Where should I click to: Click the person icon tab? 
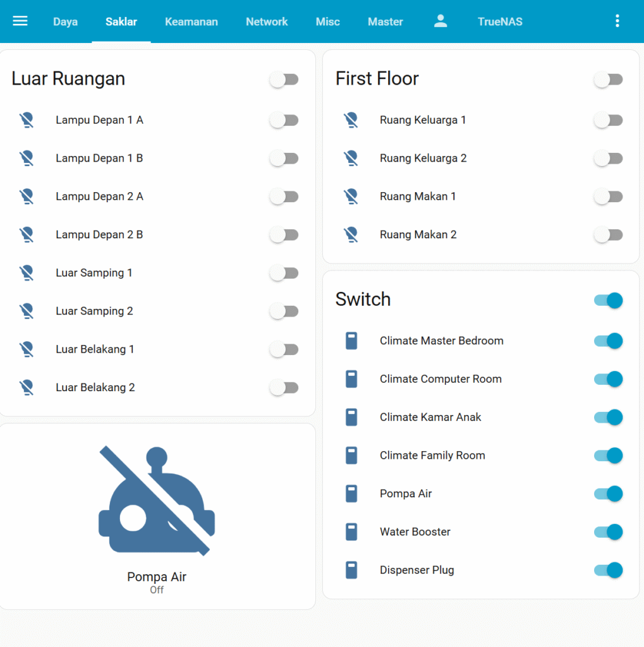440,21
